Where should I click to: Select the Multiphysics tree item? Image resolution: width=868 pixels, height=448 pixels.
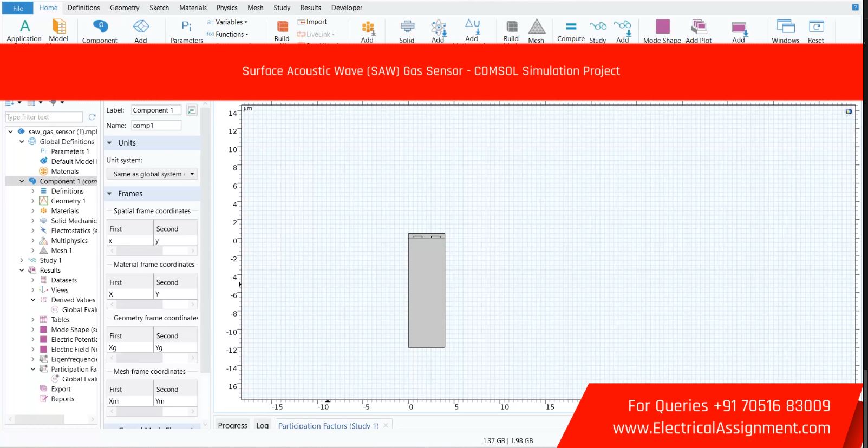click(x=69, y=241)
